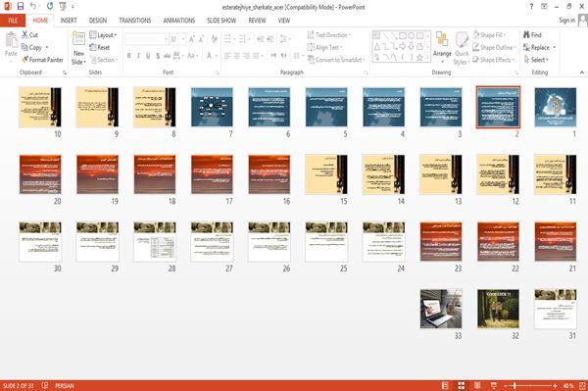Open the Text Direction dropdown
Screen dimensions: 588x391
329,35
